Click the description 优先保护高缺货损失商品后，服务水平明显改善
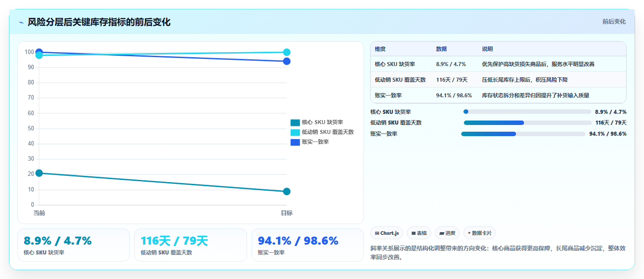This screenshot has width=644, height=279. click(538, 64)
